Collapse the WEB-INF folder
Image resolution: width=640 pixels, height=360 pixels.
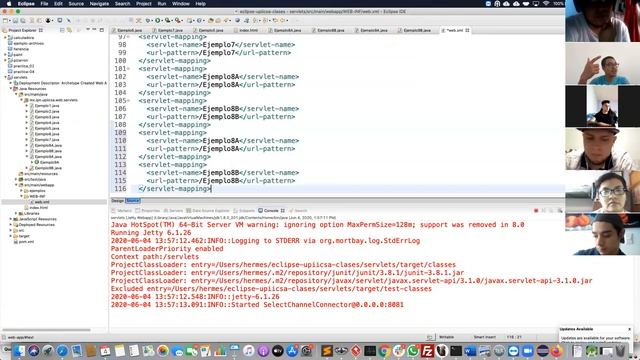pyautogui.click(x=22, y=196)
